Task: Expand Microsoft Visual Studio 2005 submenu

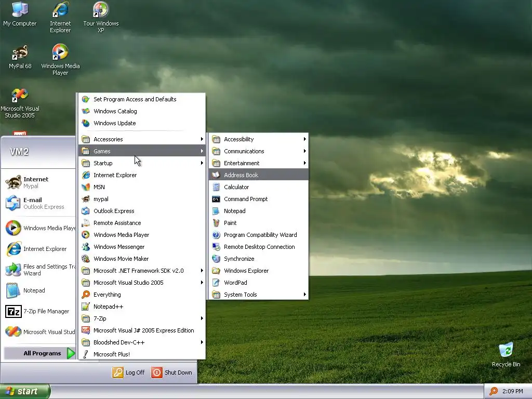Action: coord(142,283)
